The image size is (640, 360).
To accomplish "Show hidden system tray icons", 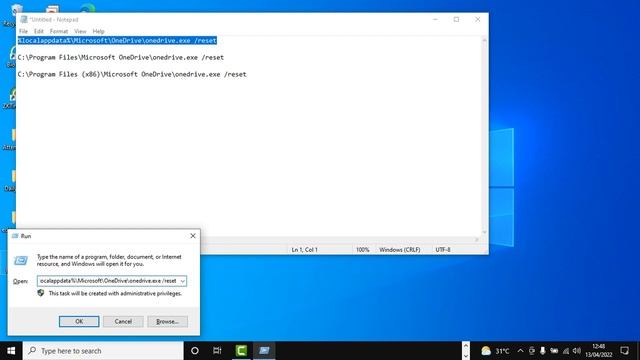I will (x=520, y=351).
